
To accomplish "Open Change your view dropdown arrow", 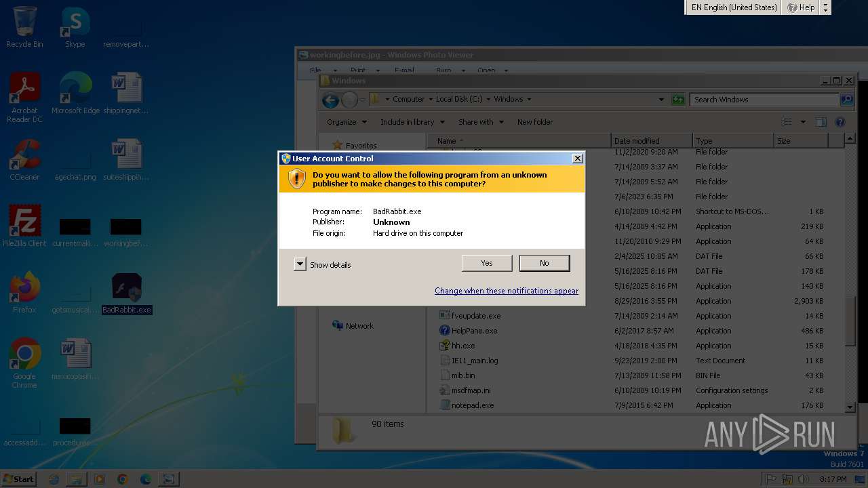I will (803, 123).
